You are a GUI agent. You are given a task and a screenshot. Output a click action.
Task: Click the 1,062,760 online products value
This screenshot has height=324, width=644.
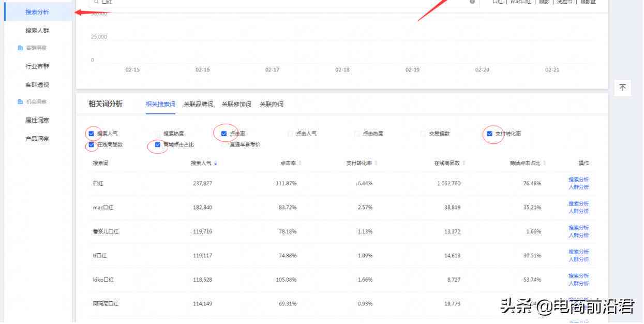click(448, 184)
